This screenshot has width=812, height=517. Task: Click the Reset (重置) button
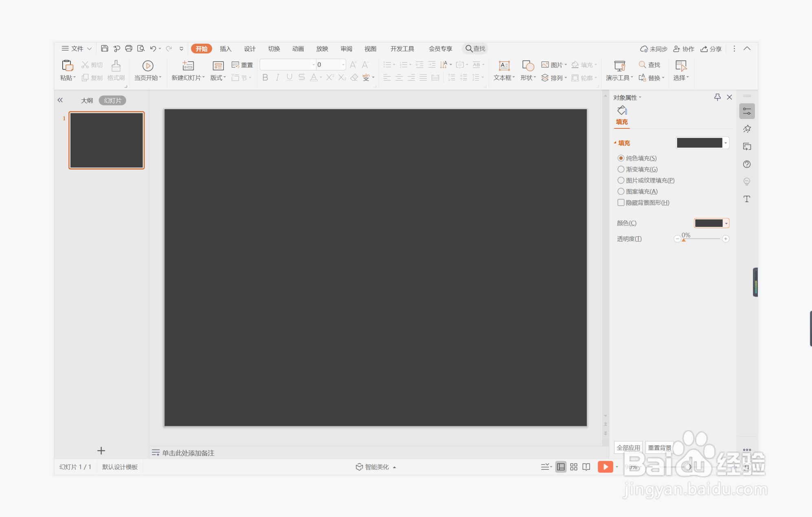point(242,65)
